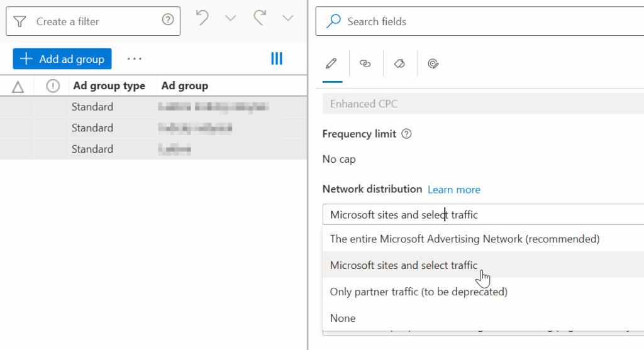Switch to the tag labels tab

pyautogui.click(x=399, y=63)
